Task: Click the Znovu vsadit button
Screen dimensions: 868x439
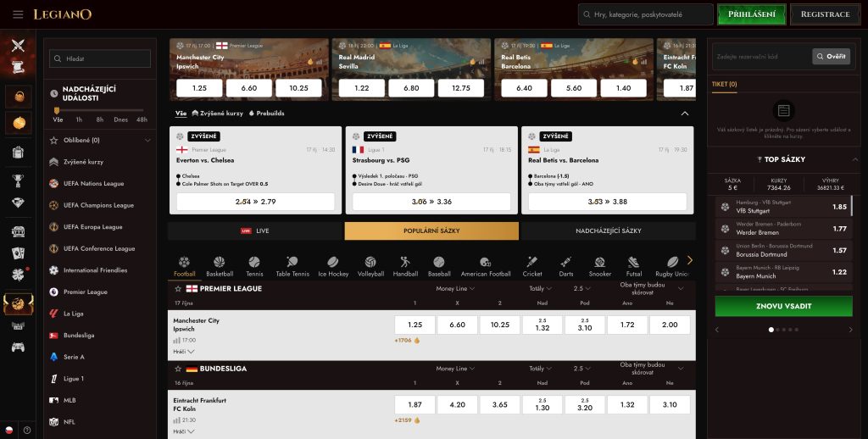Action: click(x=783, y=306)
